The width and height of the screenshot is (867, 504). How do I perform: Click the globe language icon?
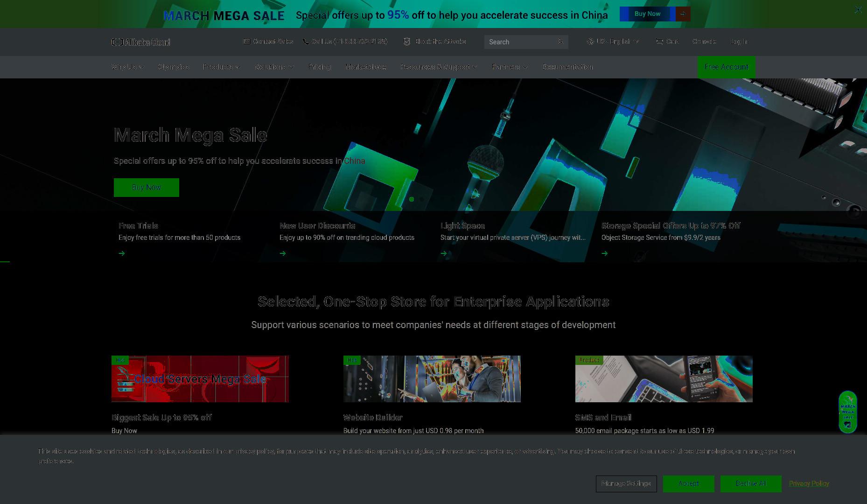tap(590, 42)
